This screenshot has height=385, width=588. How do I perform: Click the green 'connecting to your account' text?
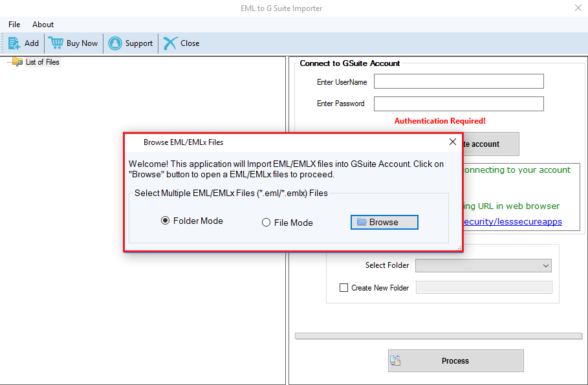[517, 170]
